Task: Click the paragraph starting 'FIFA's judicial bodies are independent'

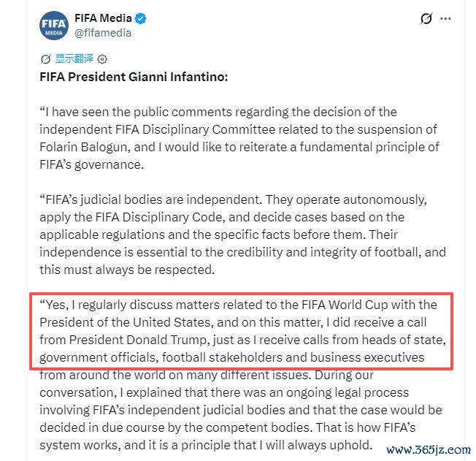Action: click(242, 235)
